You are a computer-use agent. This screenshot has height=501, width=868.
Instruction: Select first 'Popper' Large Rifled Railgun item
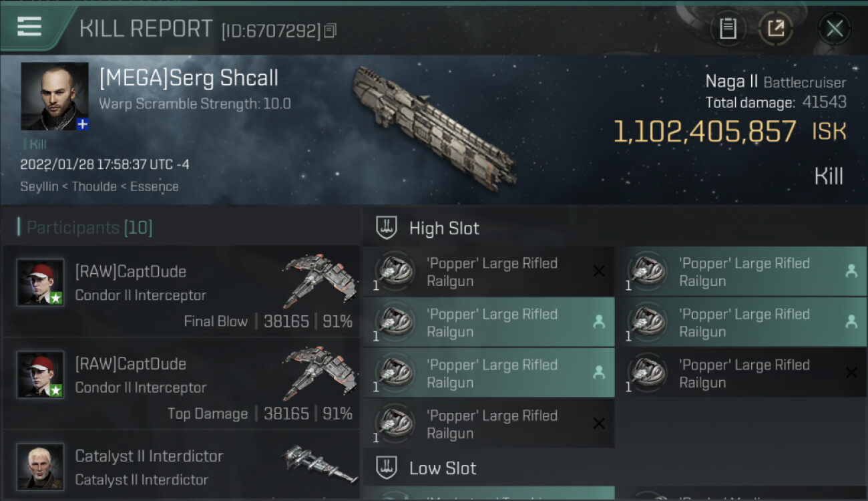point(491,272)
